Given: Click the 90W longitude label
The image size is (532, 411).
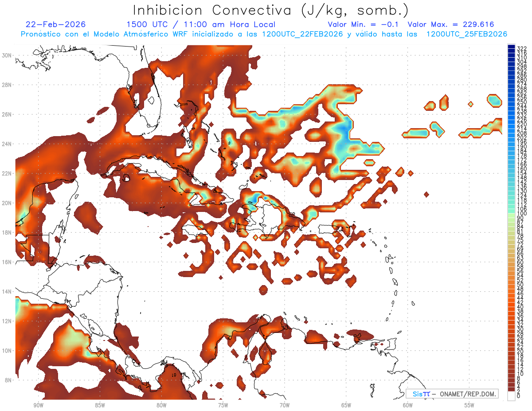Looking at the screenshot, I should tap(39, 405).
